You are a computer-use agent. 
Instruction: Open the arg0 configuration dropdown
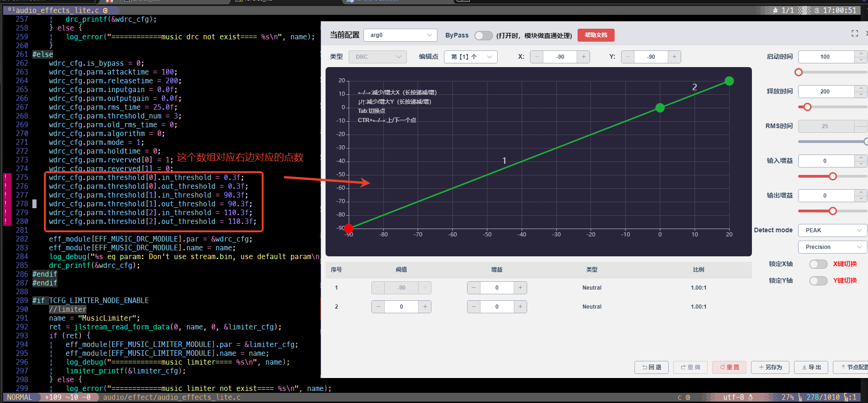pos(400,35)
